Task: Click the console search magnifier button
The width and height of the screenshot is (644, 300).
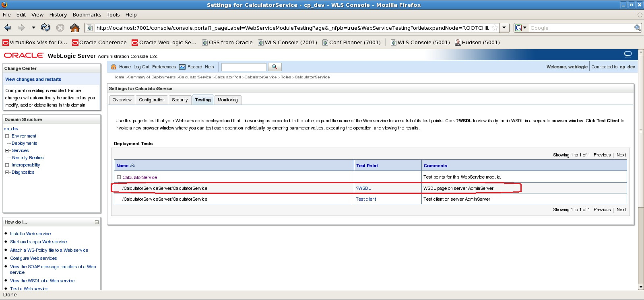Action: (x=275, y=67)
